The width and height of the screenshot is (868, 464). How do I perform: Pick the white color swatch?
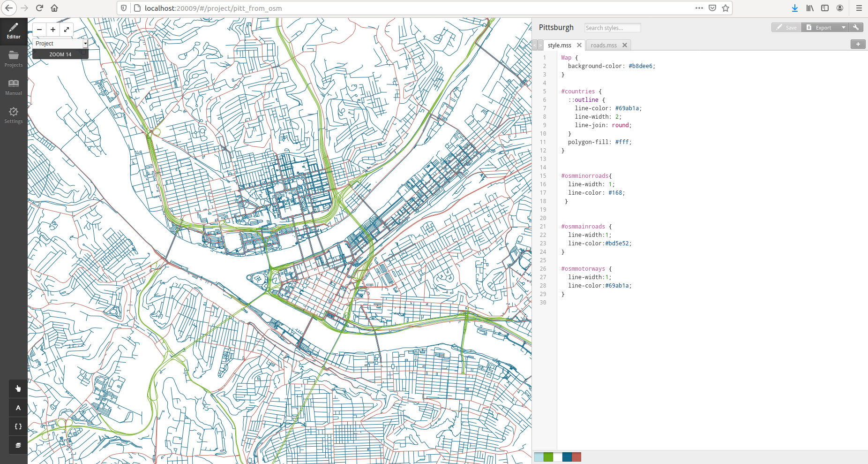558,457
